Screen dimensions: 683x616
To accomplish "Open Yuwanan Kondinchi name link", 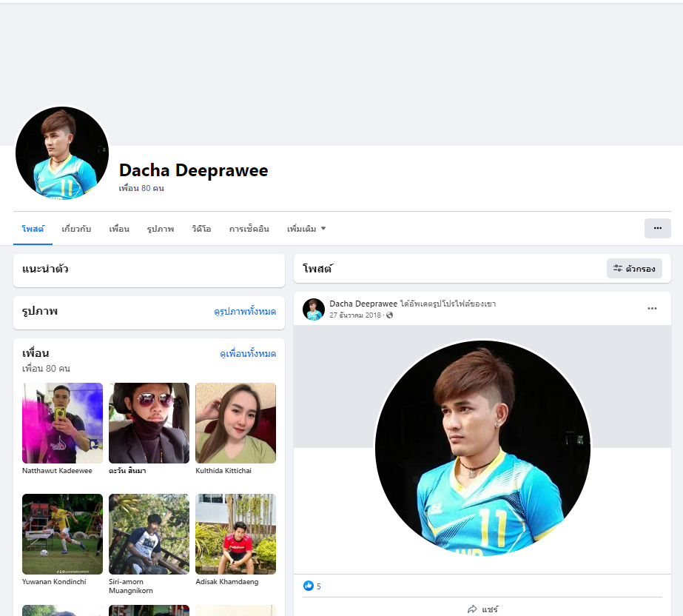I will point(54,581).
